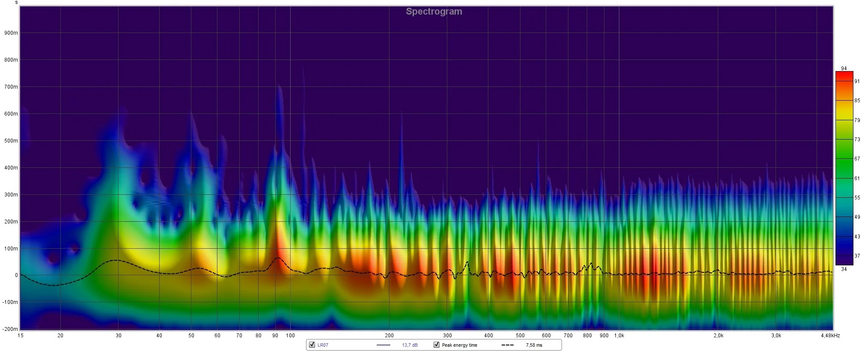Click the 94 value atop the colour scale
Screen dimensions: 868x351
tap(844, 68)
